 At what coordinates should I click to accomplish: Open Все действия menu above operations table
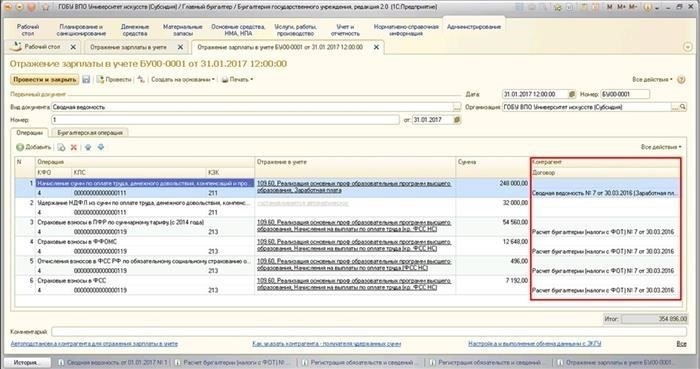click(x=661, y=147)
